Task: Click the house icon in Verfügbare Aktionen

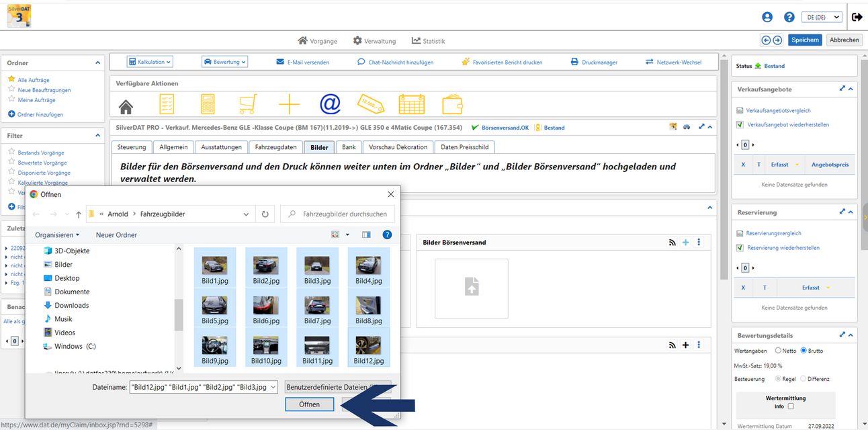Action: pyautogui.click(x=126, y=105)
